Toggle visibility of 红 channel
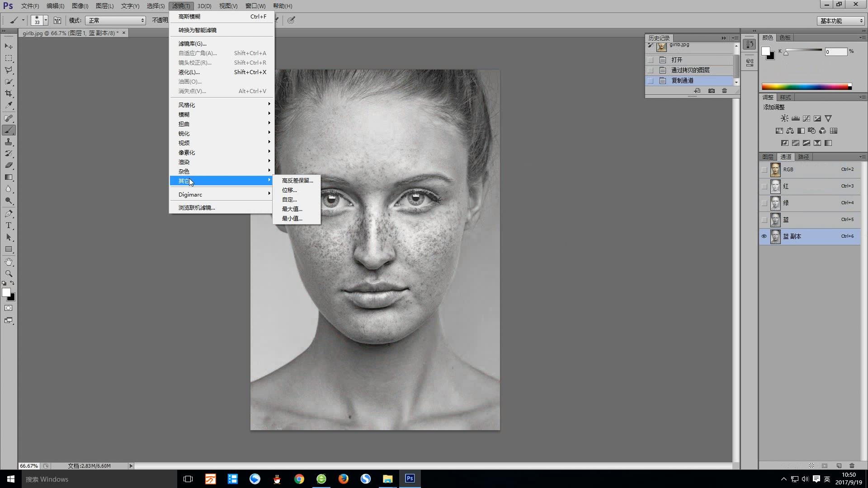This screenshot has height=488, width=868. coord(764,186)
